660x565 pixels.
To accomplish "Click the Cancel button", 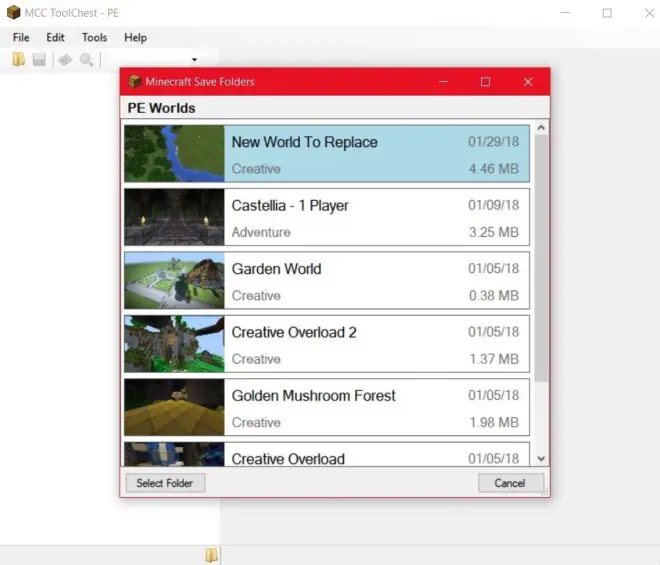I will [511, 483].
